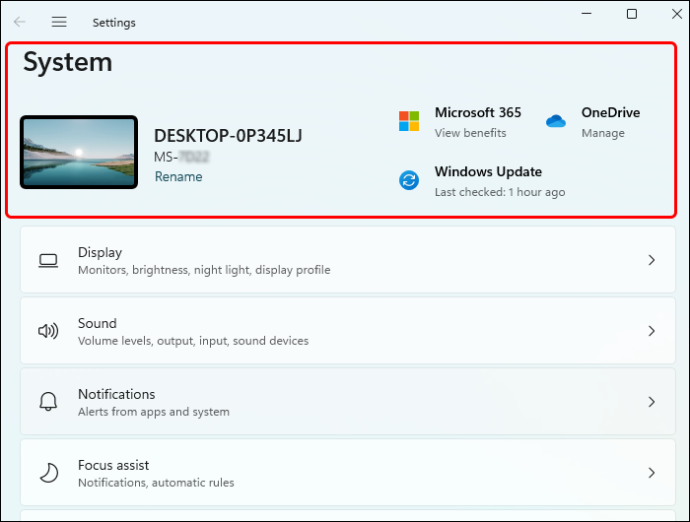Expand Display settings chevron

pyautogui.click(x=652, y=260)
